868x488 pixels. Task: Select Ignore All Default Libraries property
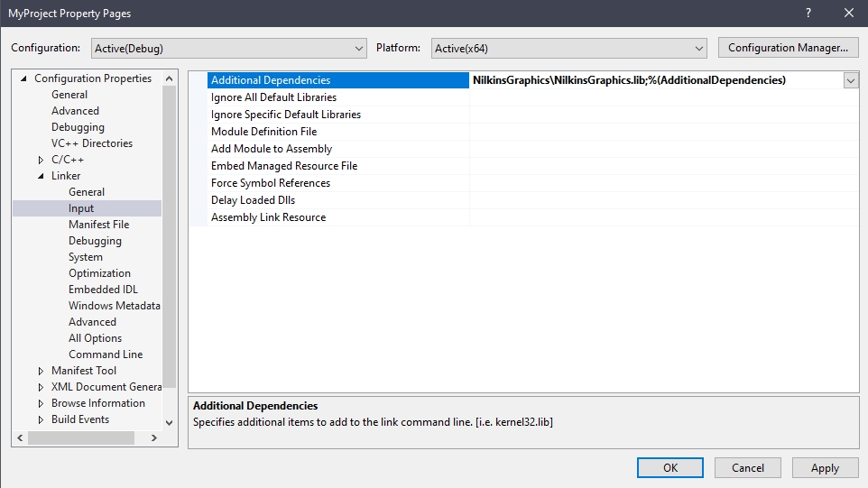[338, 97]
